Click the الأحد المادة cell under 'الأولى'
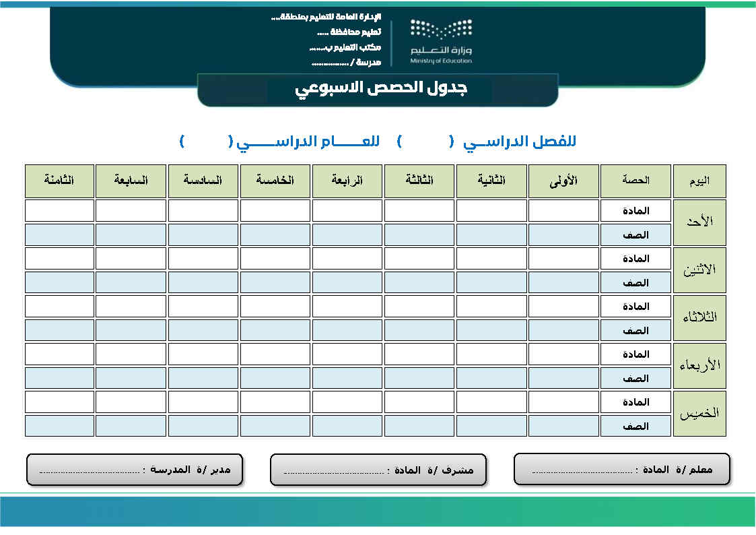756x535 pixels. coord(563,211)
